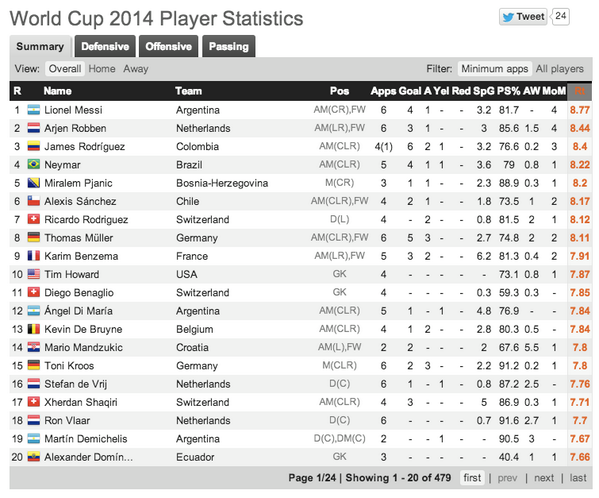Click Germany flag beside Thomas Müller

34,238
